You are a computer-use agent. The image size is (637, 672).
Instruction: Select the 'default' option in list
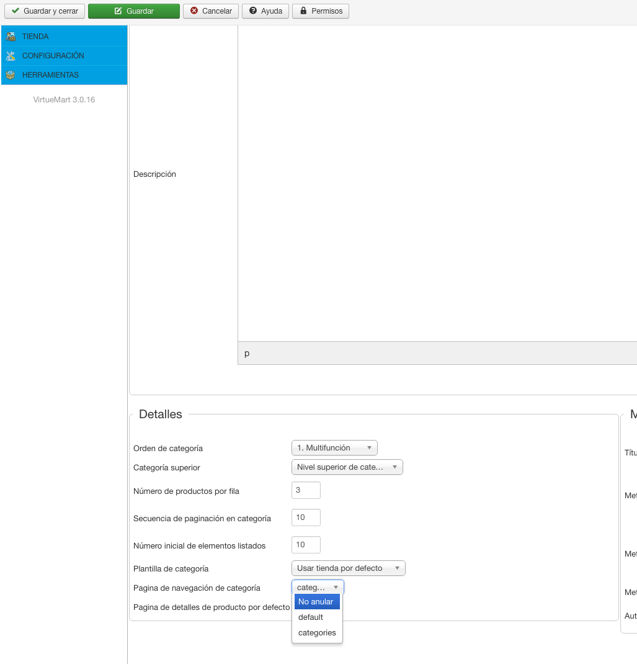pos(317,617)
